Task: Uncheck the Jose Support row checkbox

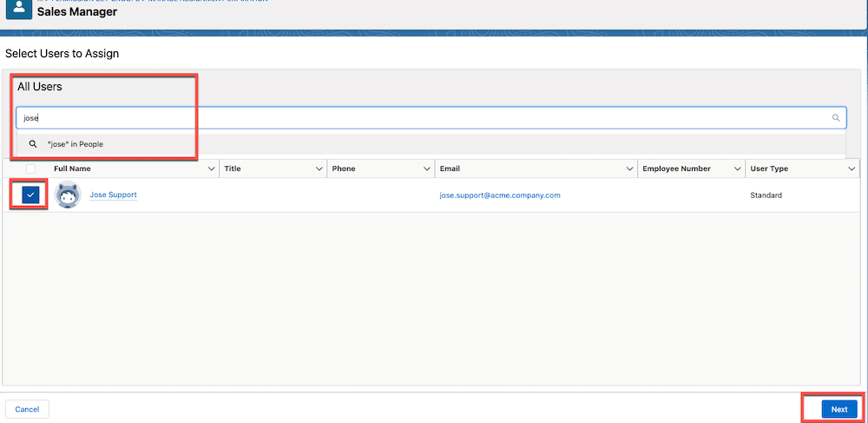Action: [x=30, y=195]
